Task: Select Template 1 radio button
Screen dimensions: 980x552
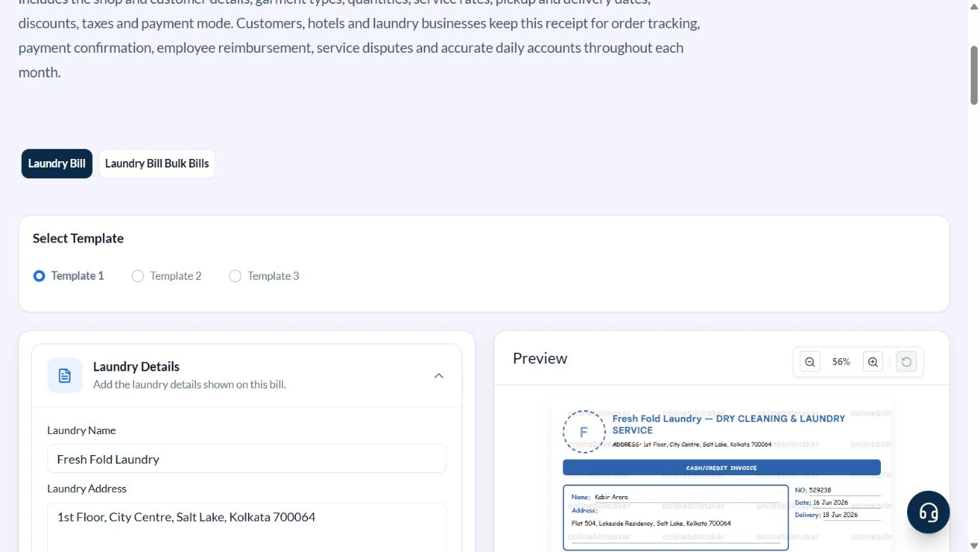Action: point(40,276)
